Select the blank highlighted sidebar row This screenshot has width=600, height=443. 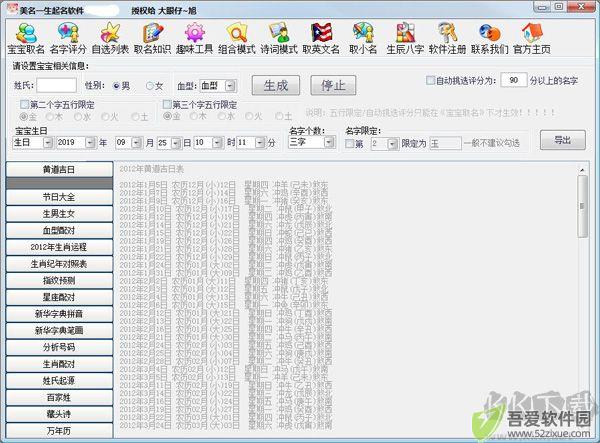(59, 183)
